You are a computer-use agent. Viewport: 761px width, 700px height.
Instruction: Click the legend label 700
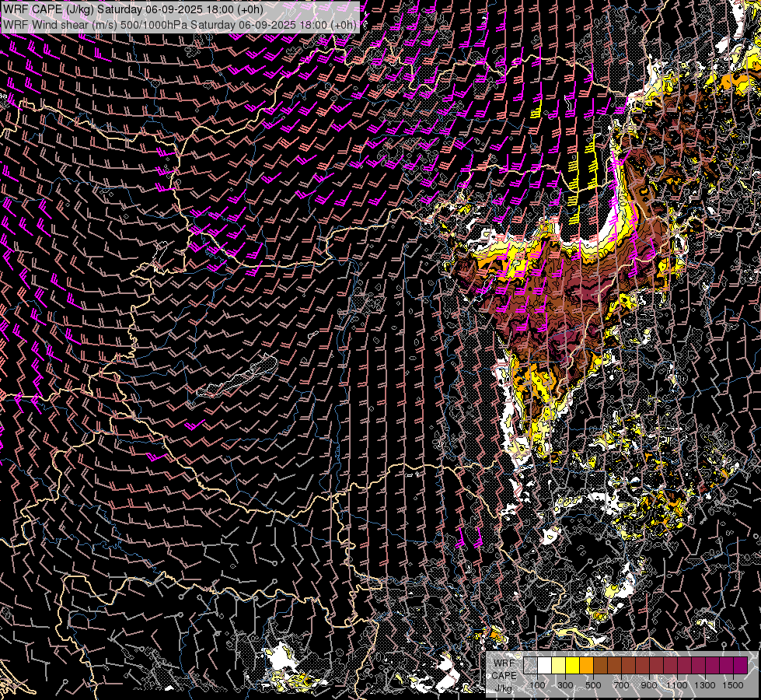click(621, 685)
